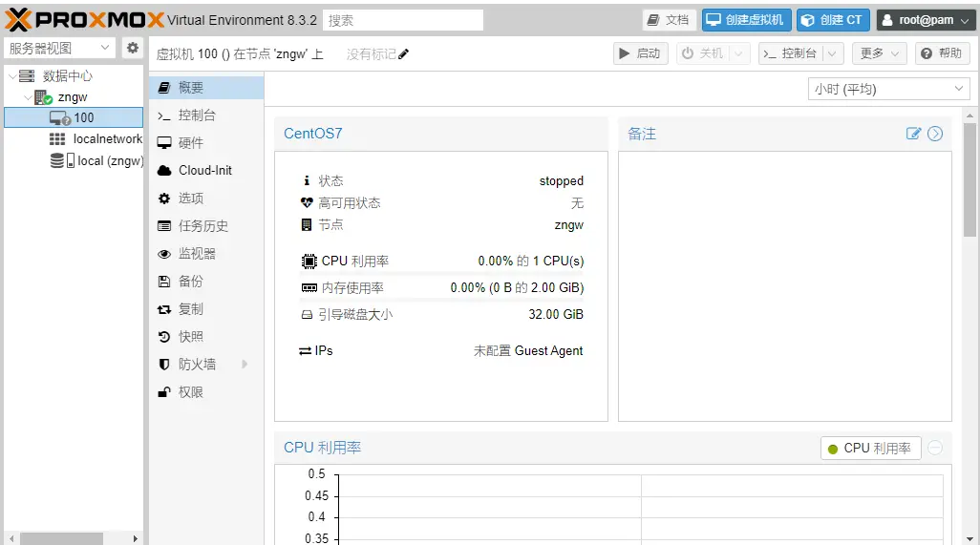Select VM 100 in the server tree
Image resolution: width=980 pixels, height=545 pixels.
click(x=83, y=117)
